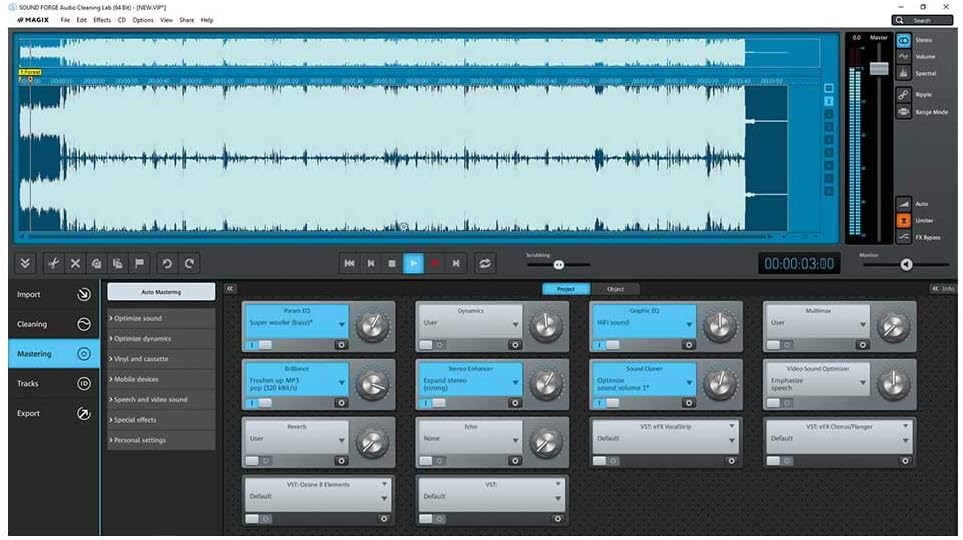Toggle the Limiter button off
Viewport: 963px width, 540px height.
click(904, 220)
